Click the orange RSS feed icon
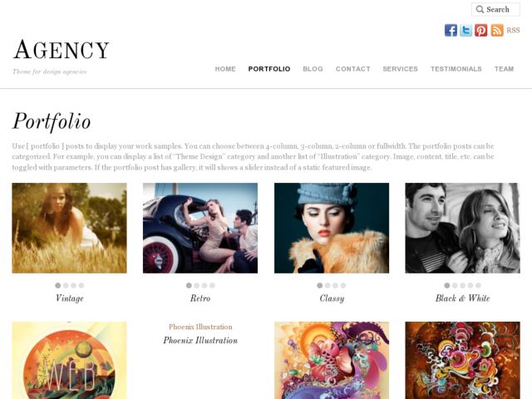Viewport: 532px width, 399px height. coord(497,30)
